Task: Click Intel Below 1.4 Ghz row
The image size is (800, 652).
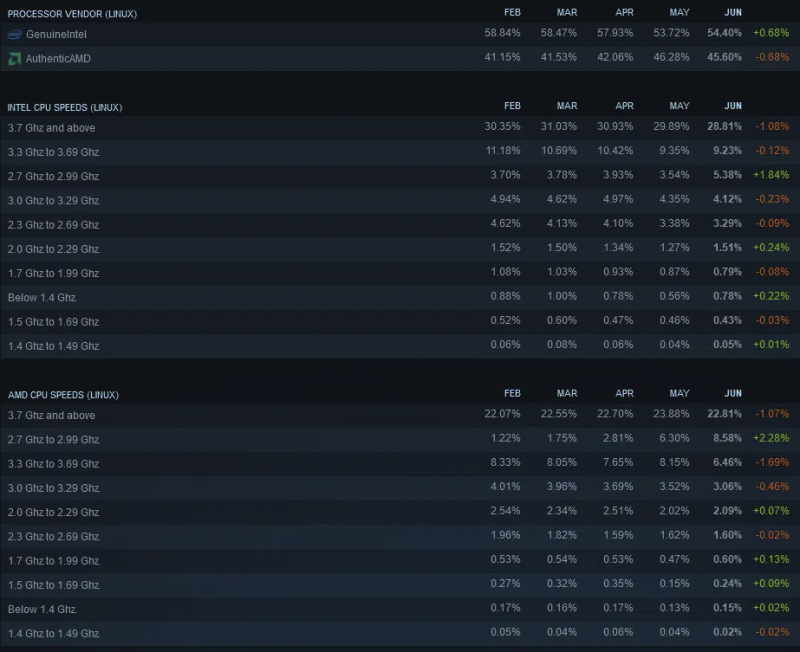Action: pos(400,297)
